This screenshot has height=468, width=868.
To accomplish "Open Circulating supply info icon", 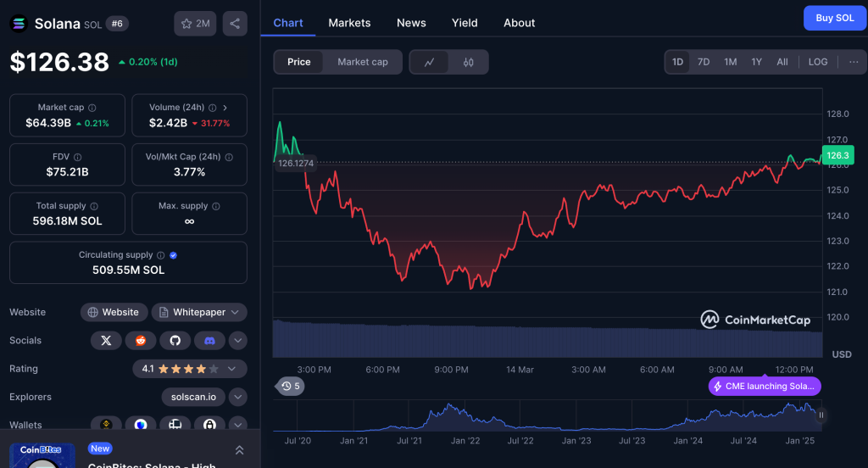I will point(160,255).
